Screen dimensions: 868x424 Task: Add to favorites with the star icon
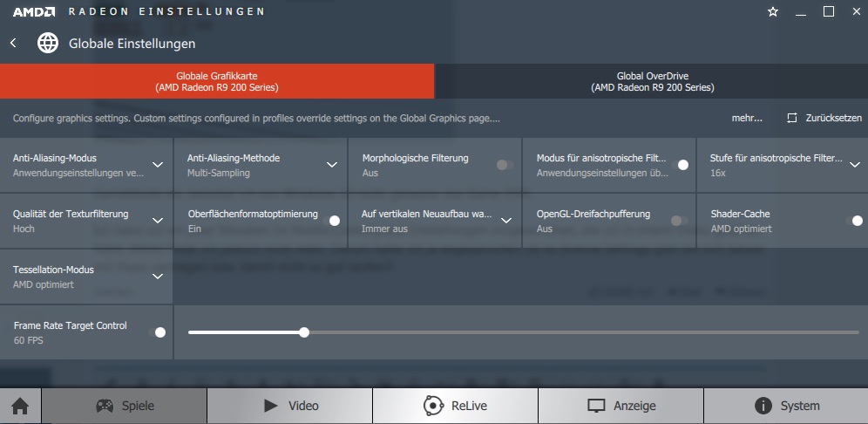(x=773, y=11)
